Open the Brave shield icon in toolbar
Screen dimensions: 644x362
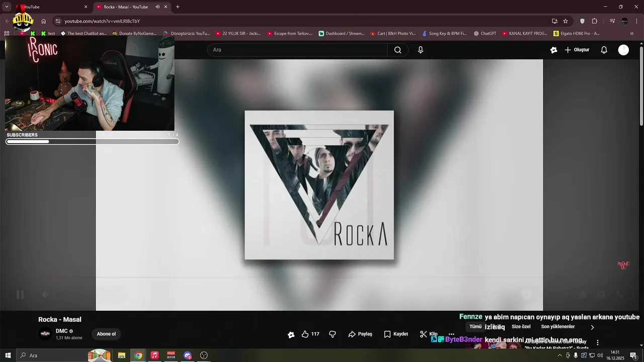(582, 21)
